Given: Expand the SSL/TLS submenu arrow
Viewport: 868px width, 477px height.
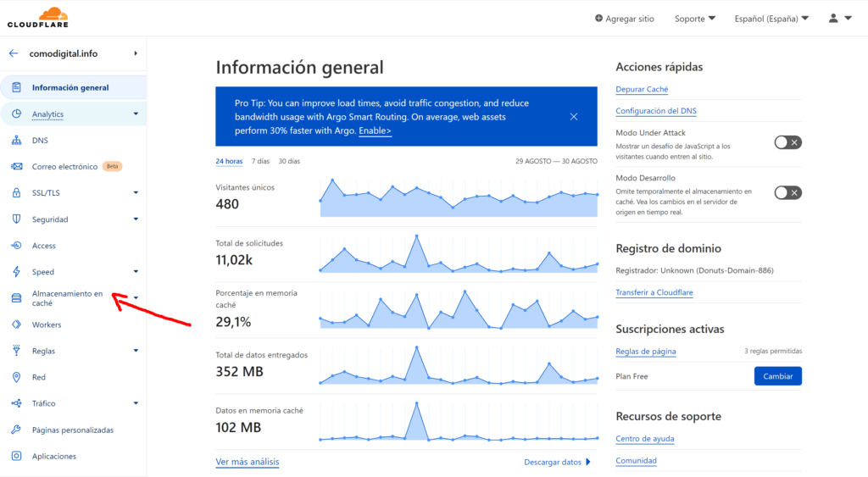Looking at the screenshot, I should coord(136,192).
